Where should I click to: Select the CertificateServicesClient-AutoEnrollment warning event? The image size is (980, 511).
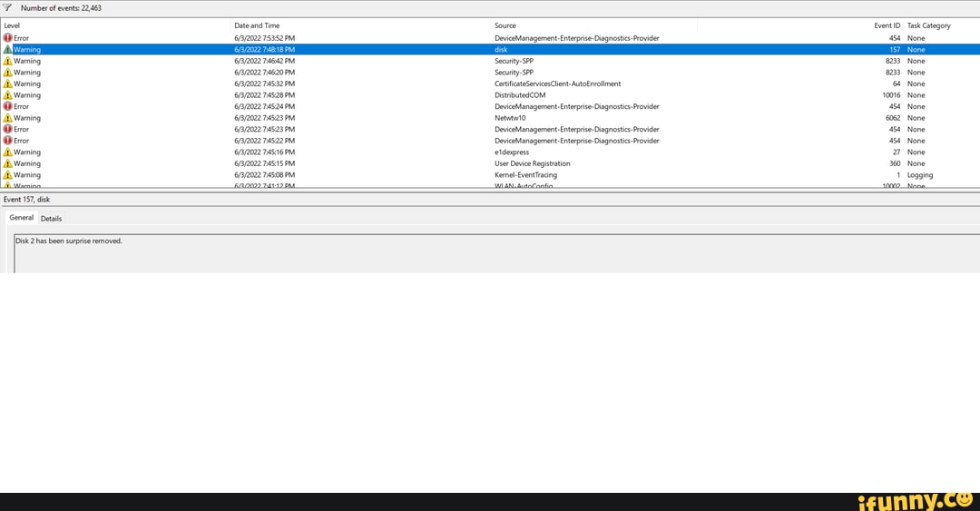[557, 84]
